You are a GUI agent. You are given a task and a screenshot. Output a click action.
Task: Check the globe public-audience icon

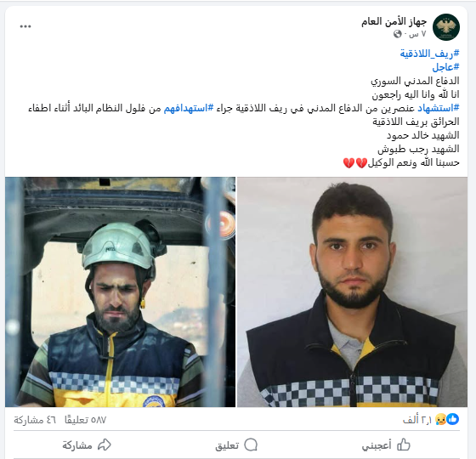[x=398, y=34]
